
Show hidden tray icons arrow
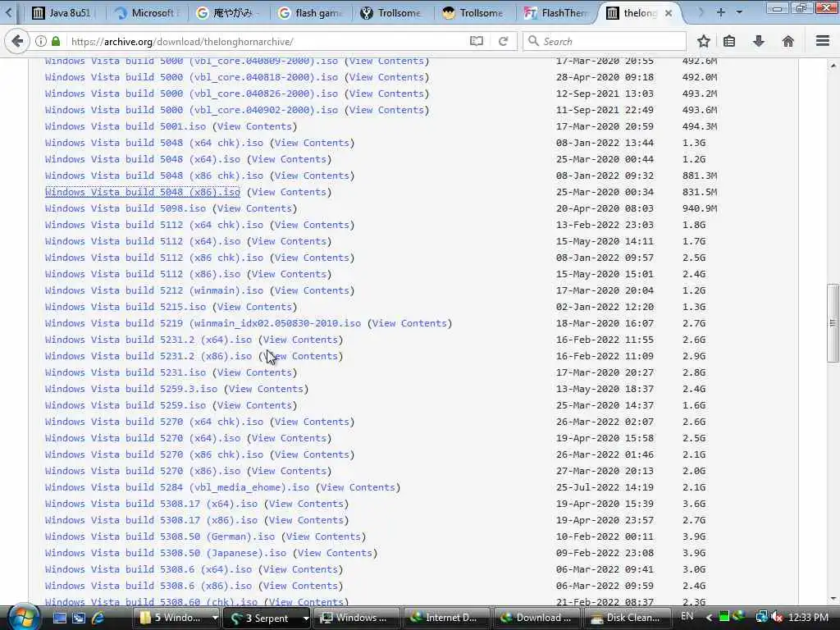pyautogui.click(x=709, y=618)
